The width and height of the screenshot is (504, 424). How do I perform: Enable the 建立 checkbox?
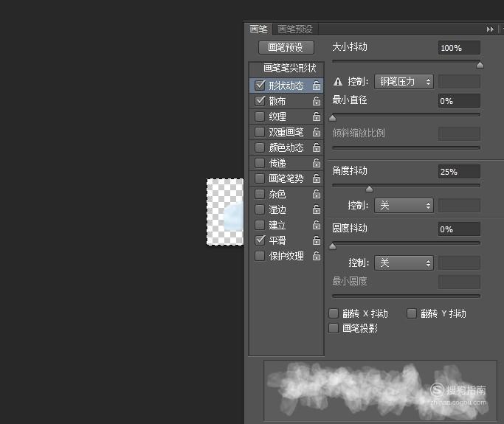(260, 225)
